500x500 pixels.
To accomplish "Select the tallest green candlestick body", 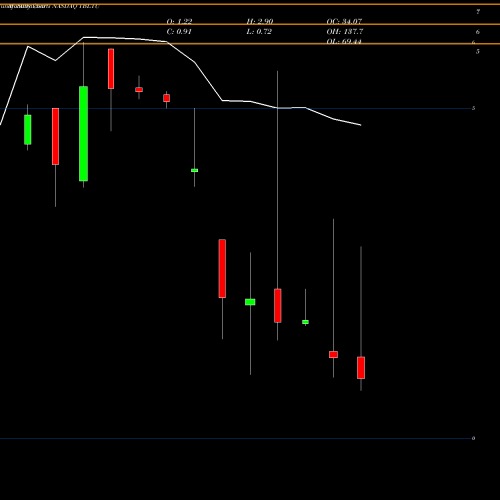I will (x=83, y=134).
